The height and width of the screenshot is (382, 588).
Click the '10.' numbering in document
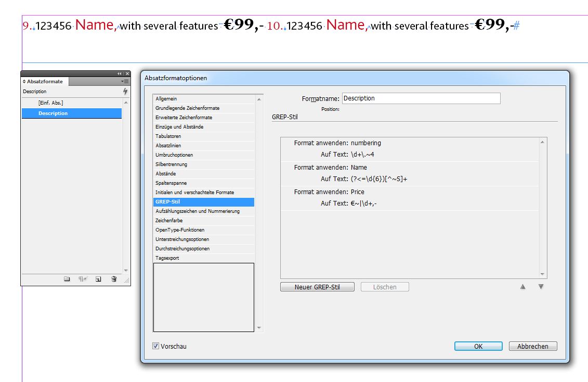click(275, 26)
